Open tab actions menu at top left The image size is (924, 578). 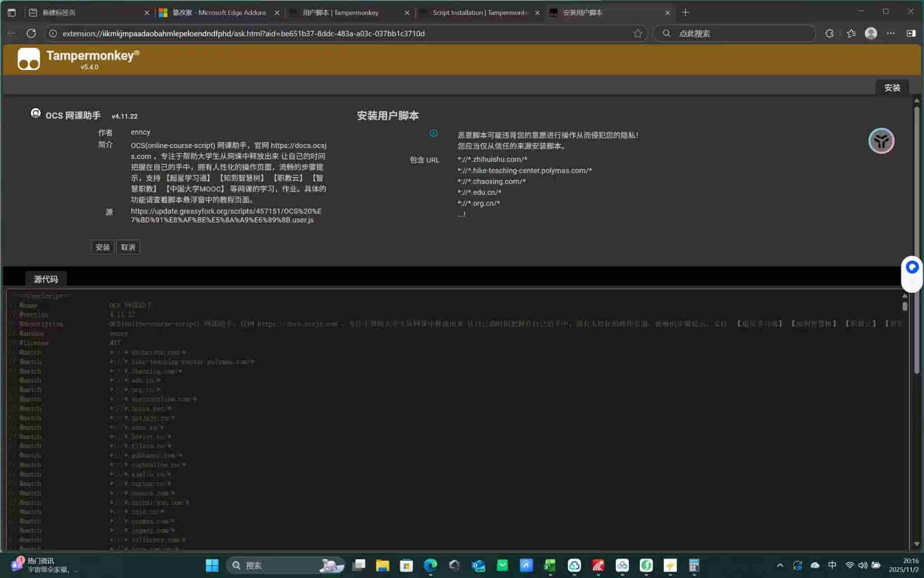pyautogui.click(x=12, y=13)
